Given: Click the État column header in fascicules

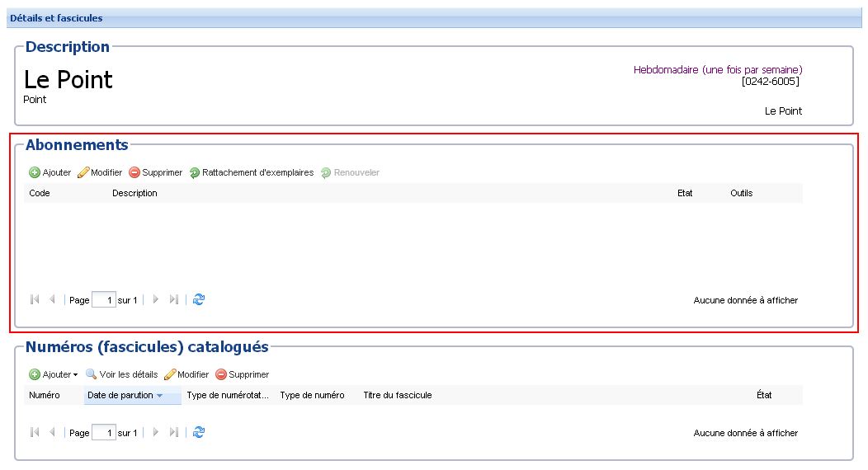Looking at the screenshot, I should click(764, 395).
